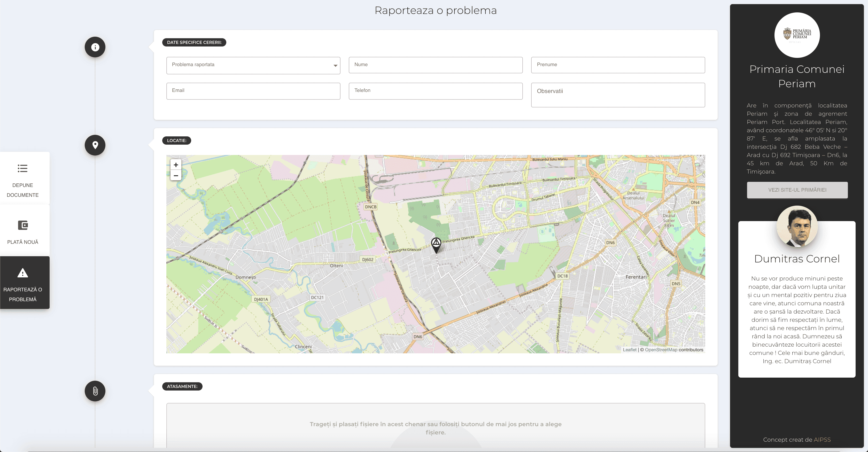This screenshot has height=452, width=868.
Task: Click the Clinceni label on the map
Action: [x=303, y=346]
